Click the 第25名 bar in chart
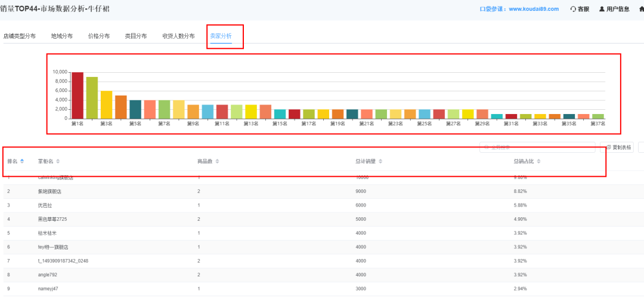Image resolution: width=644 pixels, height=305 pixels. pyautogui.click(x=425, y=114)
